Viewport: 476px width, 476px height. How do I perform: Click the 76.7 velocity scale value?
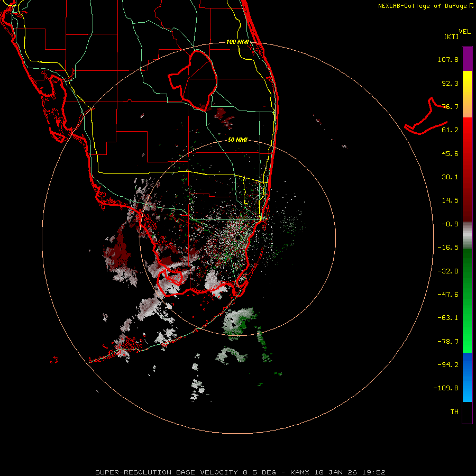[450, 106]
